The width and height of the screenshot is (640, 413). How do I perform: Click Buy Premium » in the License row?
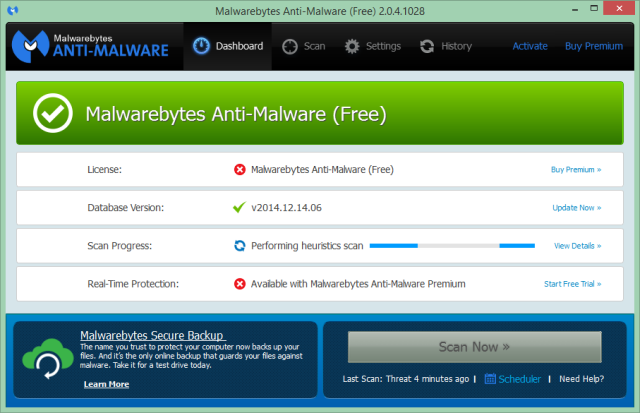point(576,169)
